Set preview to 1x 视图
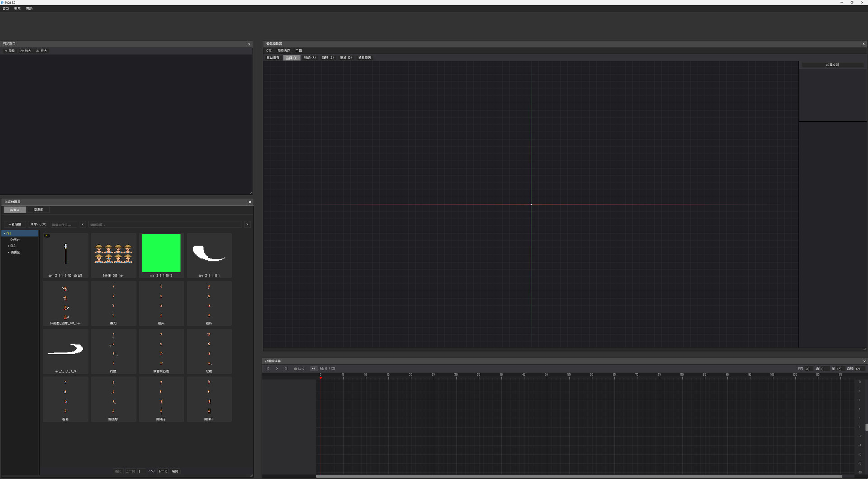 9,51
